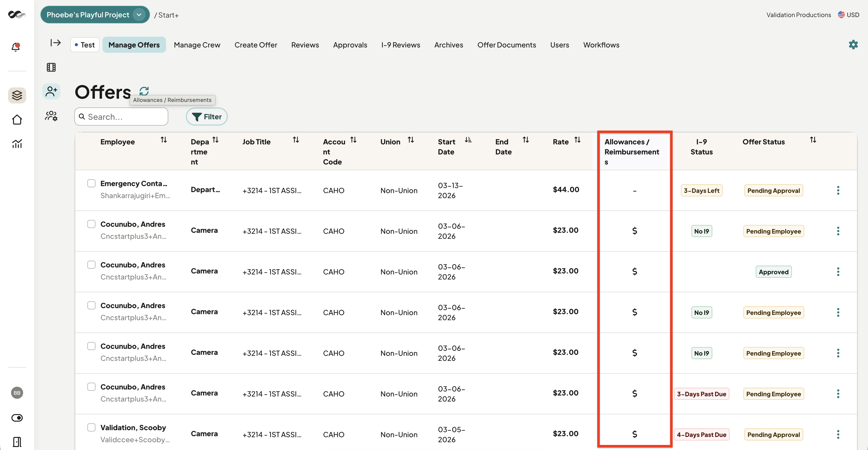Open the USD currency selector

[x=848, y=15]
